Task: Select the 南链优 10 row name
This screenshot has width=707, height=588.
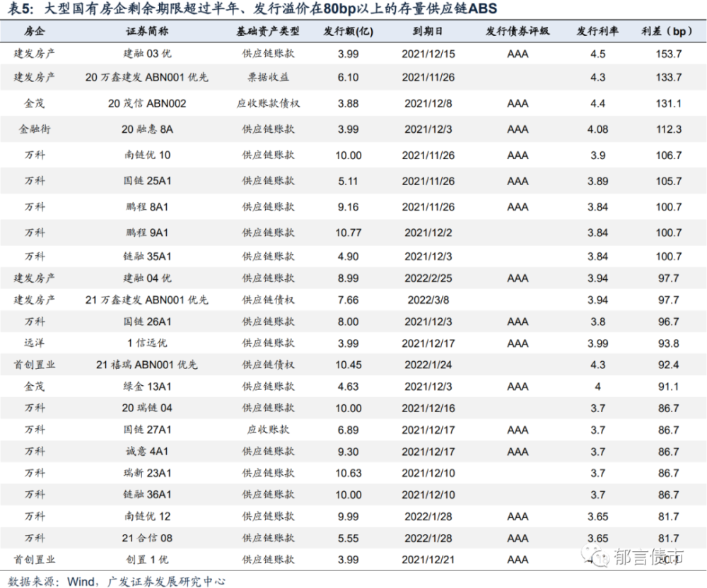Action: (x=147, y=155)
